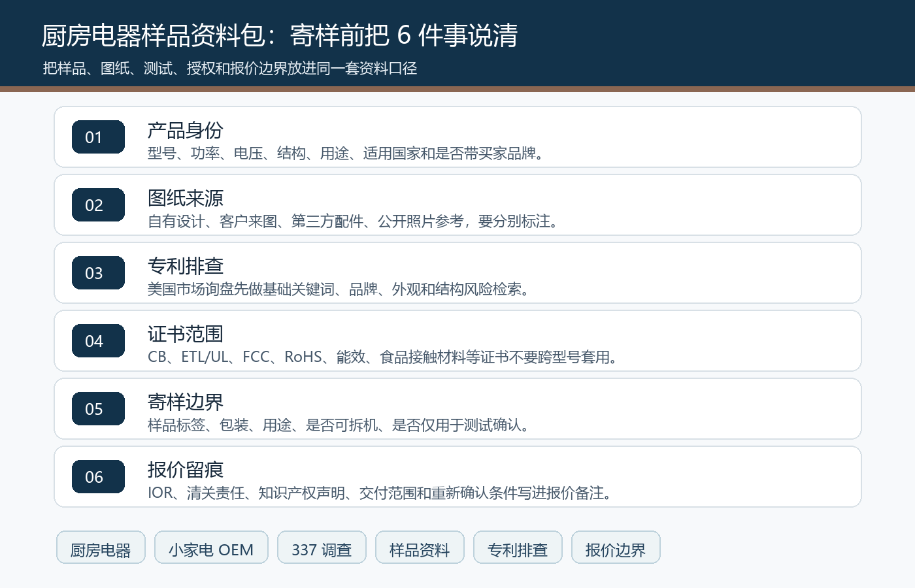Viewport: 915px width, 588px height.
Task: Select the 寄样边界 card heading
Action: [186, 402]
